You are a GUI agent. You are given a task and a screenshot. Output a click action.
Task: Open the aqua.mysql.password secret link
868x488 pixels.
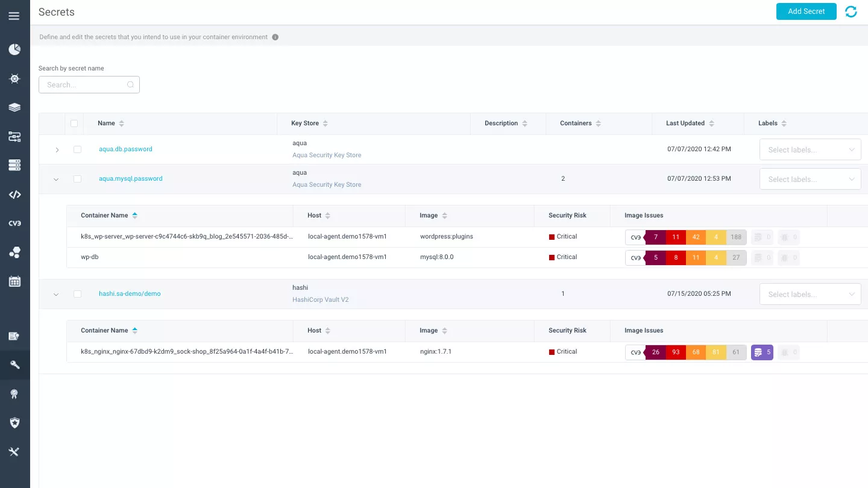131,179
